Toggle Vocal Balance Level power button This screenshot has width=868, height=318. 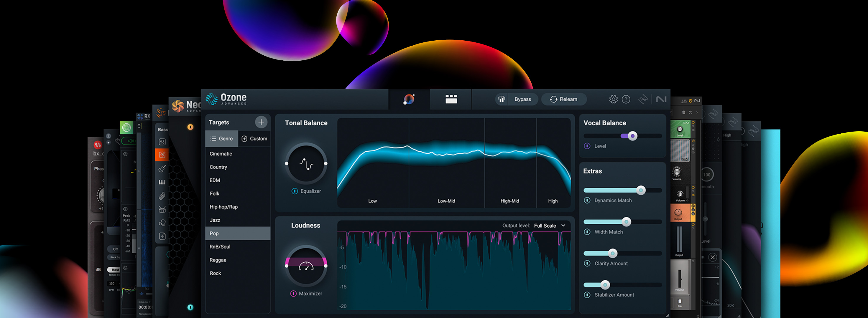(x=587, y=146)
